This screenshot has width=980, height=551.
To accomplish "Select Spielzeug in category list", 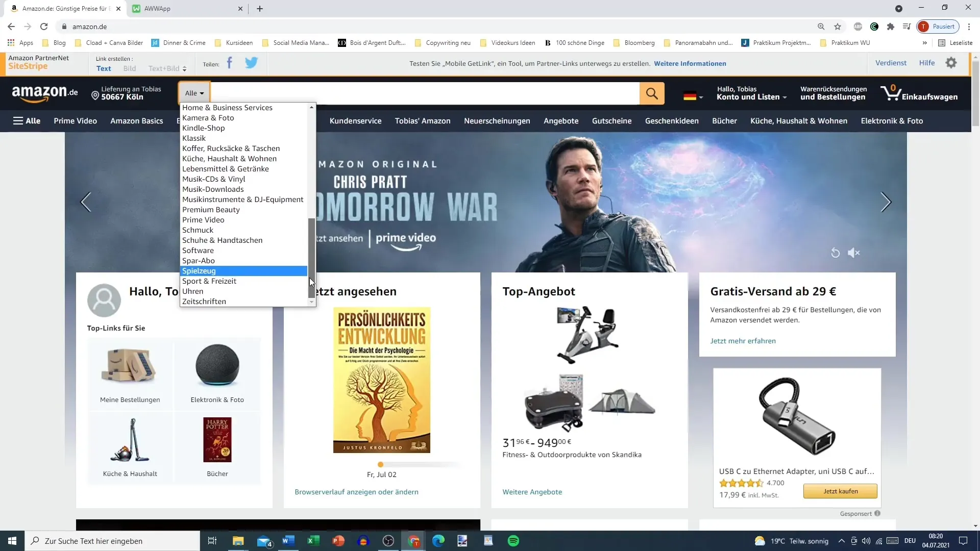I will point(244,271).
